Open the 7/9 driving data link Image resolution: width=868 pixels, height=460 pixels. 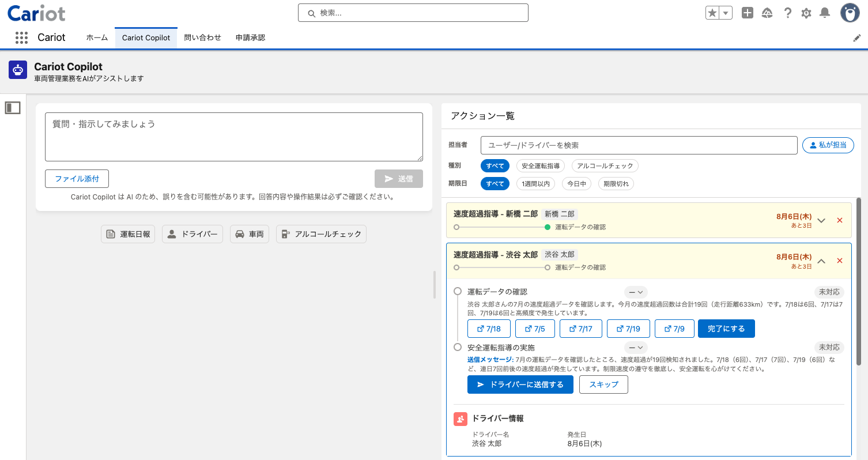pyautogui.click(x=674, y=329)
